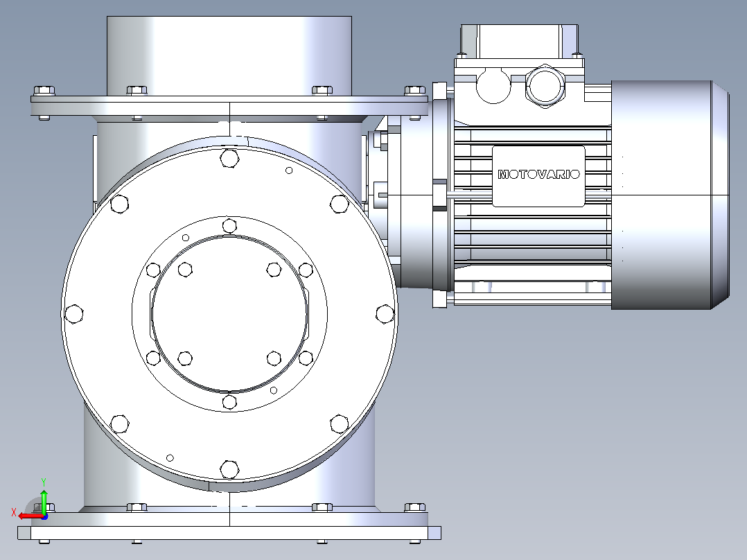
Task: Pick the hexagonal cable gland on terminal box
Action: (x=545, y=86)
